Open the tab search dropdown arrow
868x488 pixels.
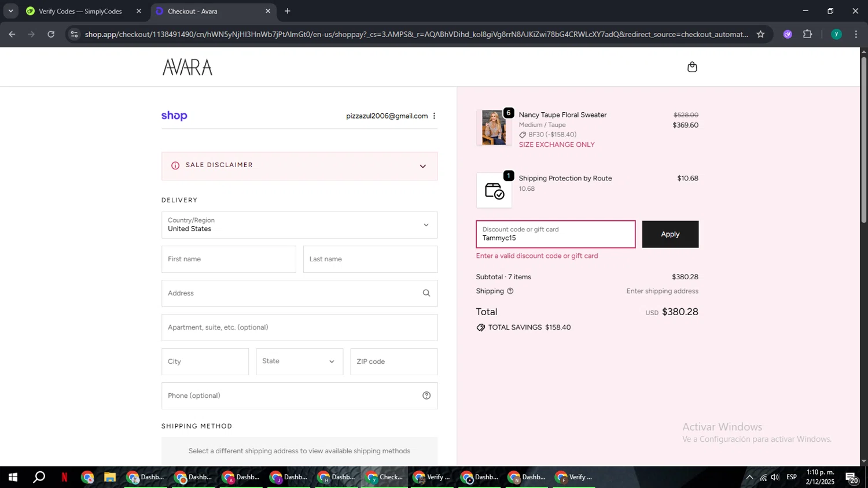(10, 11)
